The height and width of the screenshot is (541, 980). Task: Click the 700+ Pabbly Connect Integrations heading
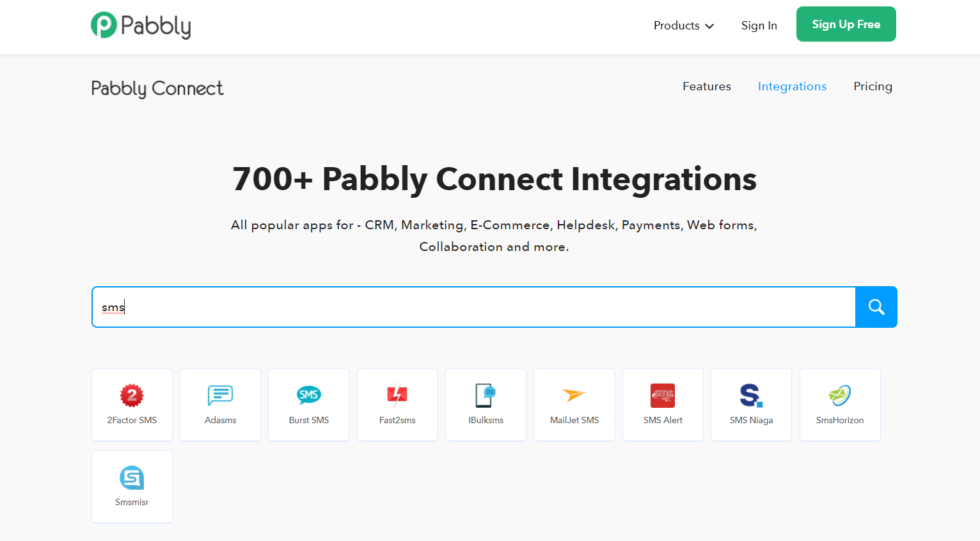(494, 179)
